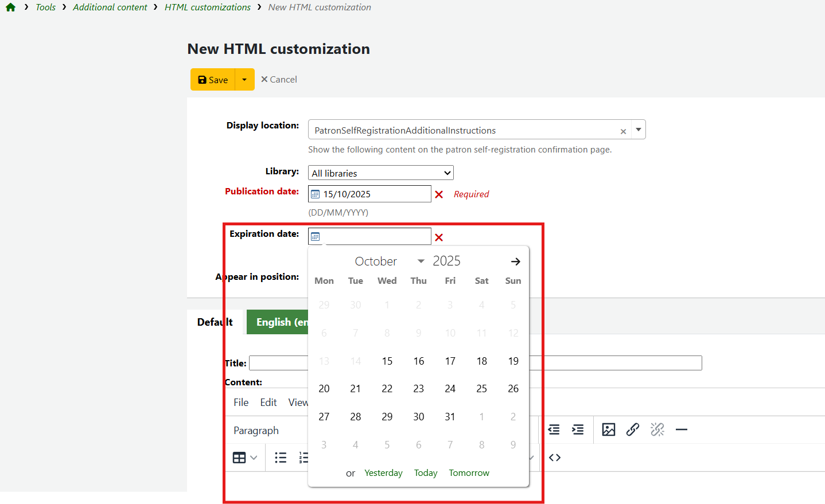The height and width of the screenshot is (504, 825).
Task: Open the Save split-button dropdown arrow
Action: pyautogui.click(x=244, y=80)
